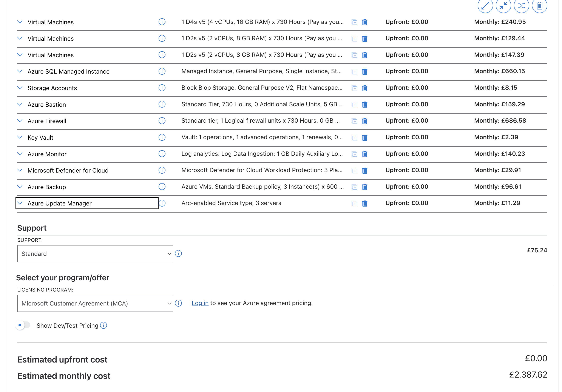Open info icon for Microsoft Defender for Cloud

coord(162,170)
